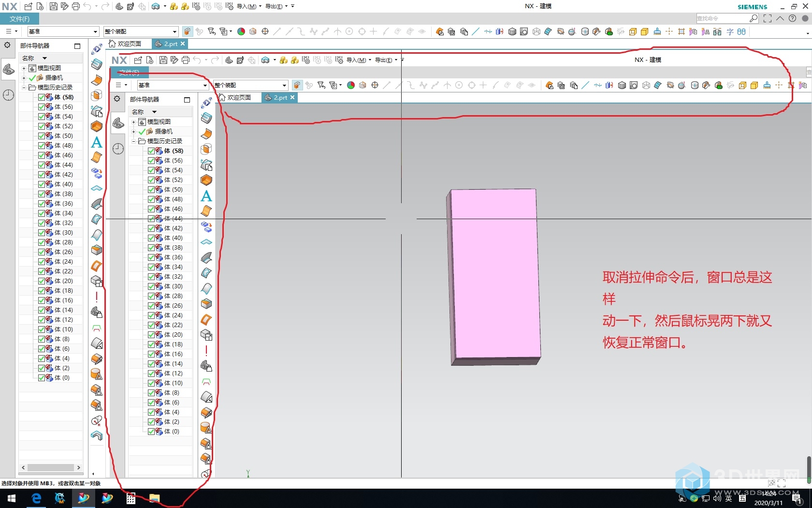Open the Windows Start button
The width and height of the screenshot is (812, 508).
(12, 498)
